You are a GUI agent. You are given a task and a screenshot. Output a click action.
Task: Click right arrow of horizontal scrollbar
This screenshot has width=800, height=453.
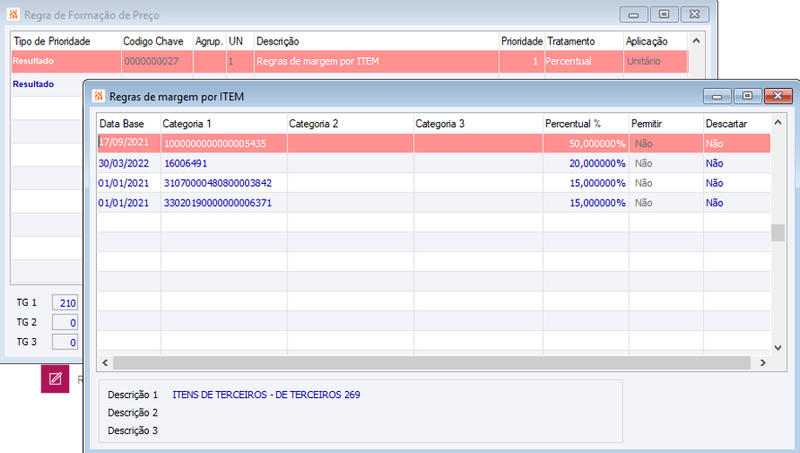[763, 363]
